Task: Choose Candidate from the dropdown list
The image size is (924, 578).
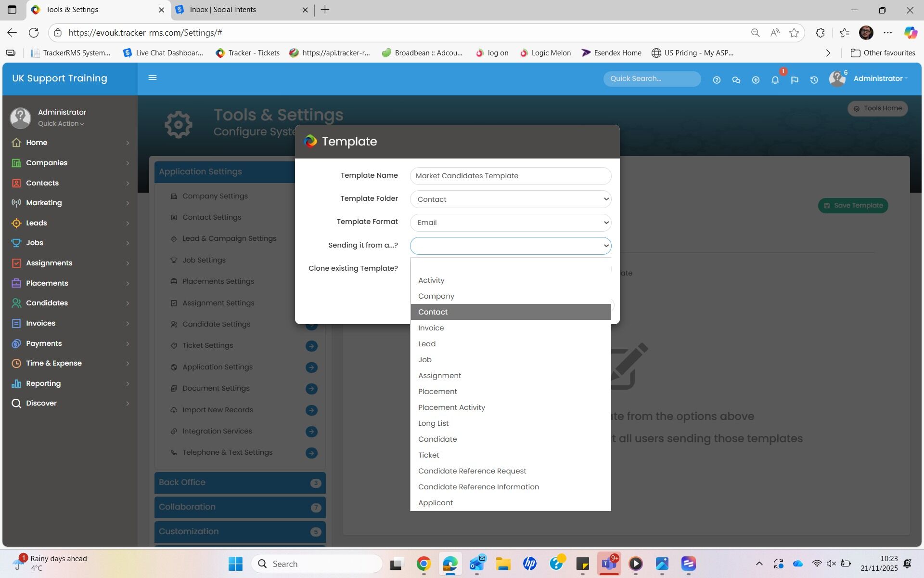Action: tap(437, 439)
